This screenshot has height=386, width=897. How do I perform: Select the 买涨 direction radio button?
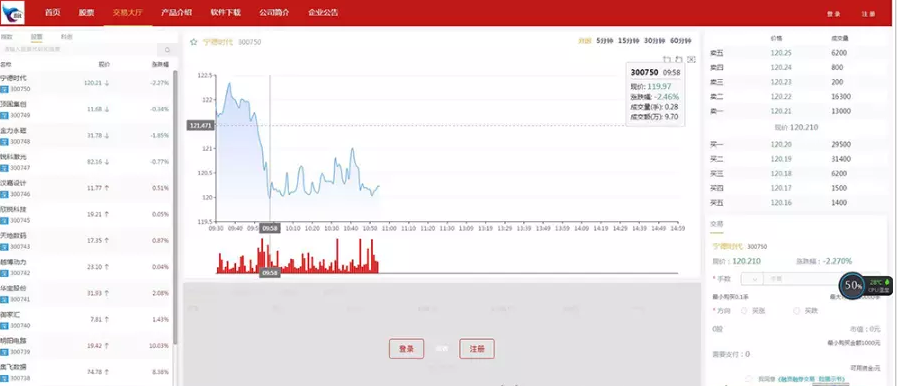tap(744, 311)
